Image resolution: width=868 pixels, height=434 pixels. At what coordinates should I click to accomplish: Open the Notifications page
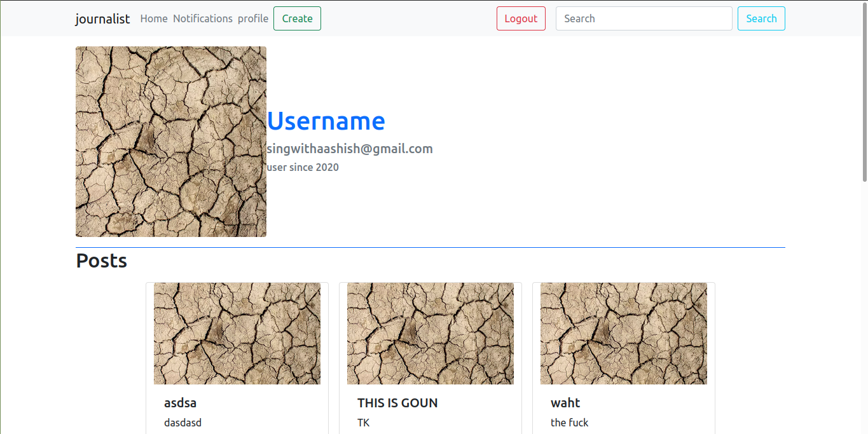coord(203,19)
